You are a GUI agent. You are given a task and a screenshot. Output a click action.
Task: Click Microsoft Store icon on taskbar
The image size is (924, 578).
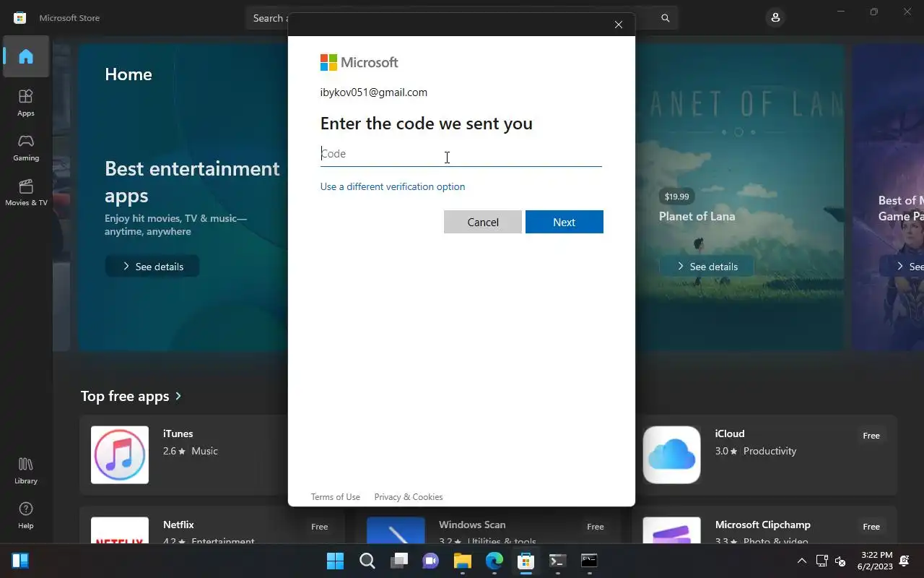526,561
